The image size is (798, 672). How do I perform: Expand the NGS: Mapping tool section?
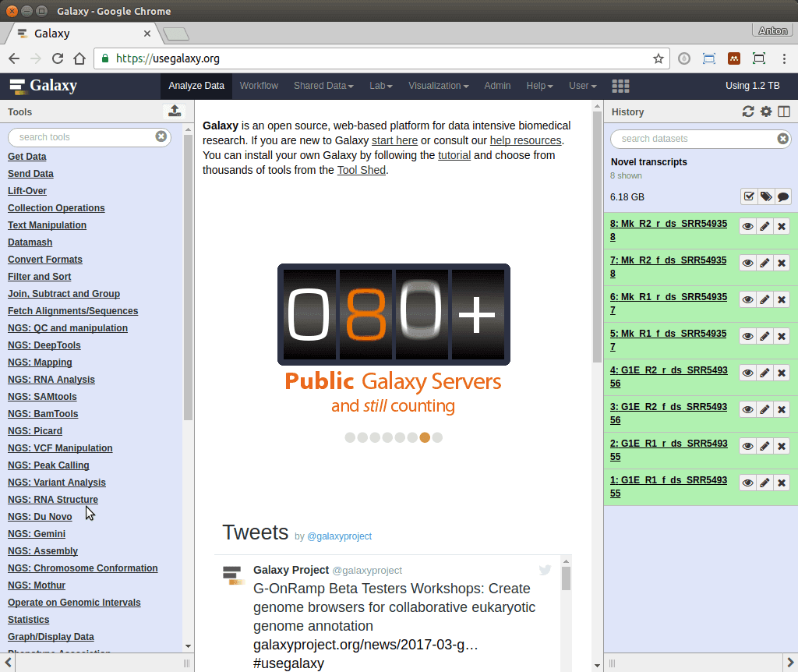coord(40,363)
